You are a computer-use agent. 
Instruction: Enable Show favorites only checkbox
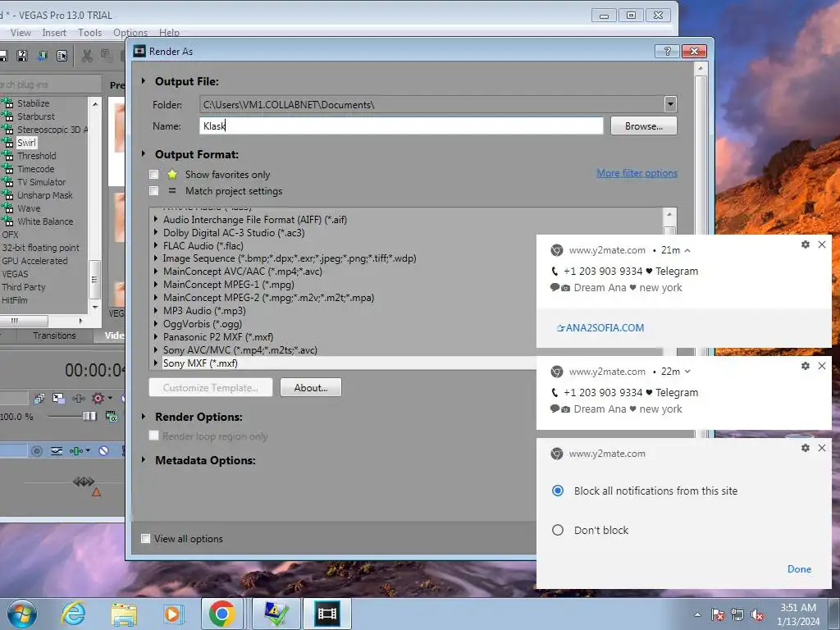(153, 174)
